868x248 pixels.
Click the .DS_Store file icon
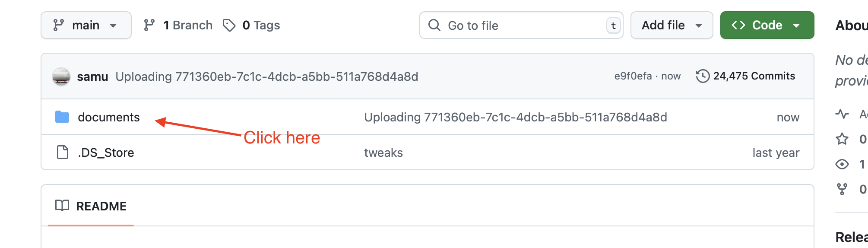click(x=63, y=153)
